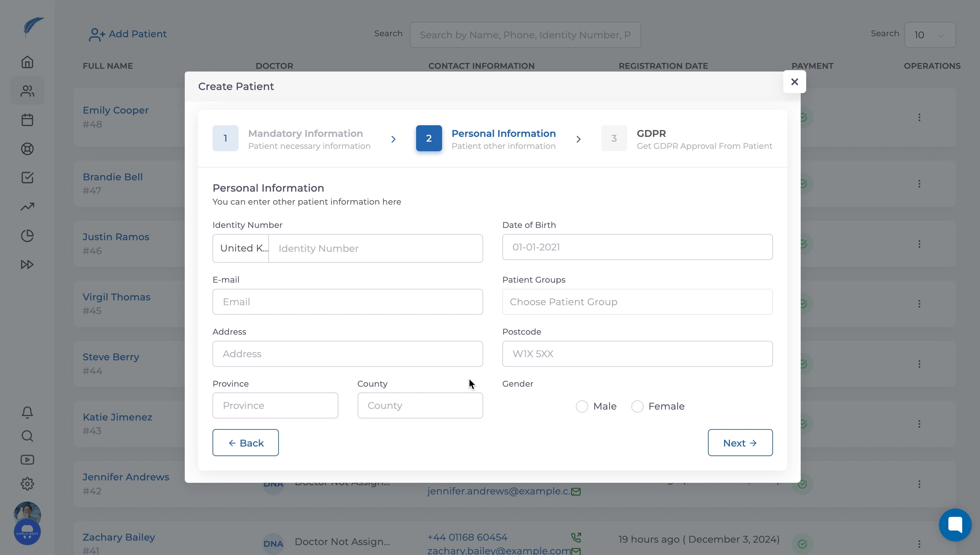Open the home dashboard sidebar icon
980x555 pixels.
(x=27, y=62)
